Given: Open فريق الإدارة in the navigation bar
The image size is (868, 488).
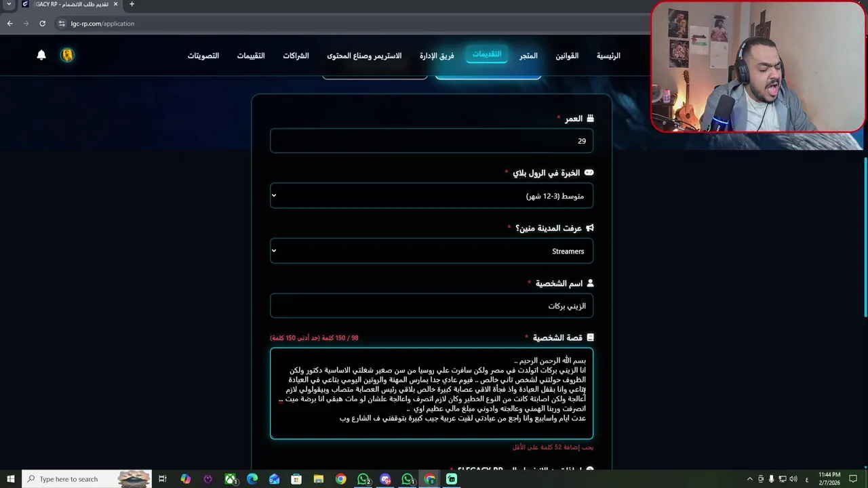Looking at the screenshot, I should pos(437,56).
